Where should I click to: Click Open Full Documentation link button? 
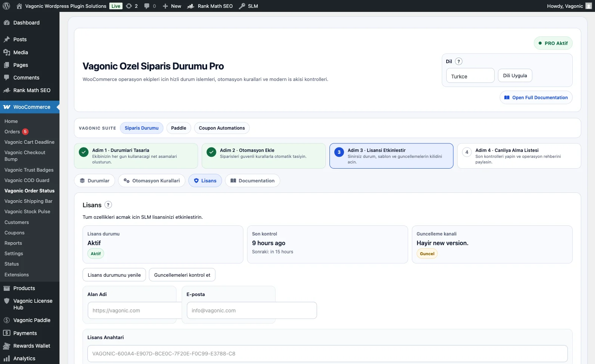tap(536, 97)
